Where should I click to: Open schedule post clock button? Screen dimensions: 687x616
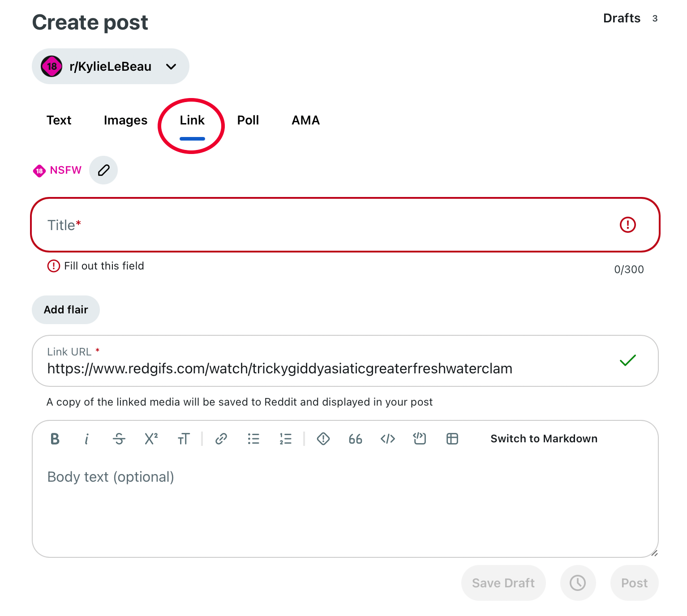(x=578, y=583)
